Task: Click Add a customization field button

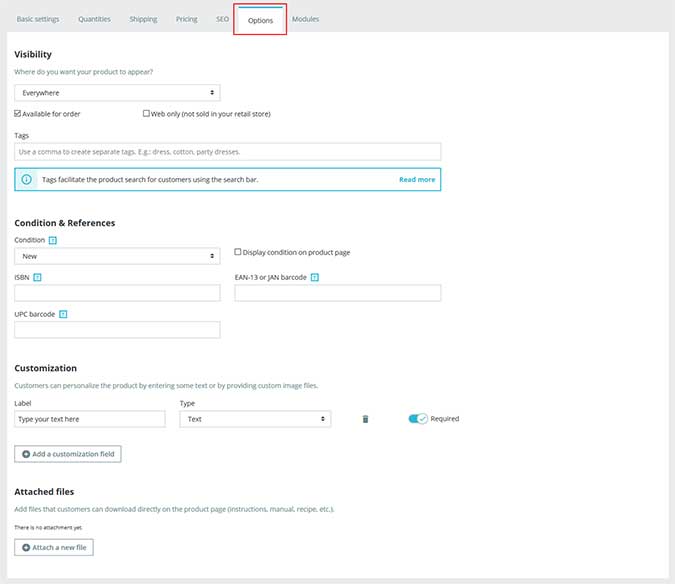Action: 68,454
